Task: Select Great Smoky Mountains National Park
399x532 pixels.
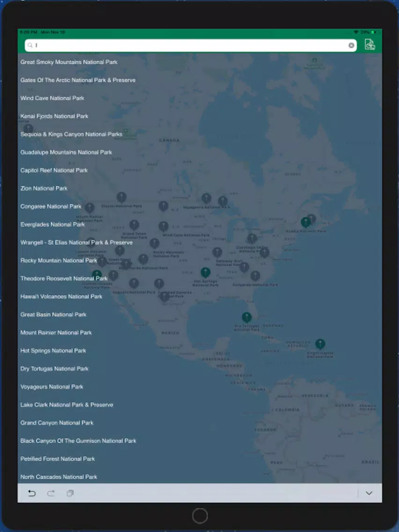Action: click(x=69, y=62)
